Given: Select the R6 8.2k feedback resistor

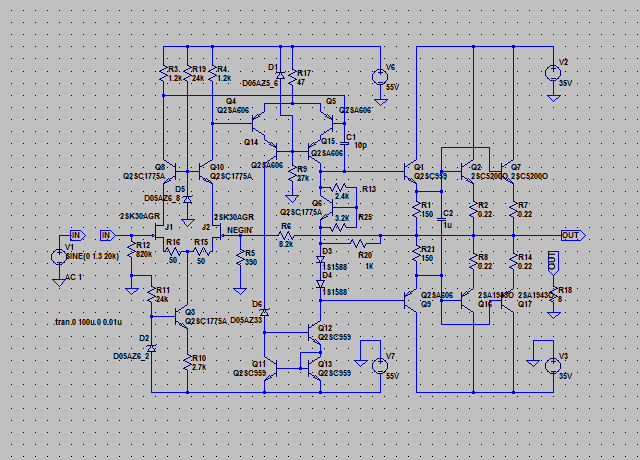Looking at the screenshot, I should pos(284,236).
